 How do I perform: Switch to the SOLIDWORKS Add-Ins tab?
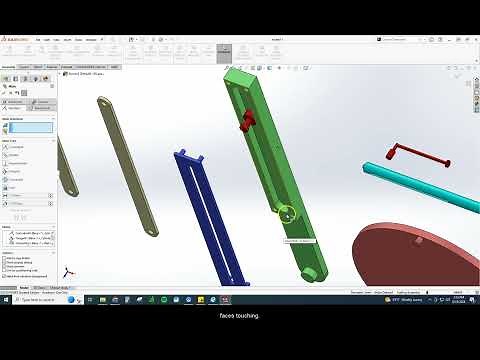(x=91, y=67)
